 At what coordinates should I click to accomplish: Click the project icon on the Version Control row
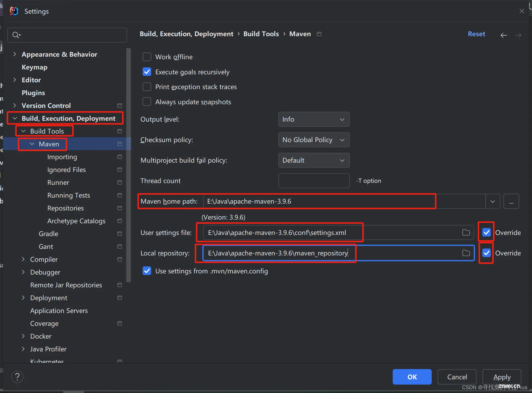[120, 106]
